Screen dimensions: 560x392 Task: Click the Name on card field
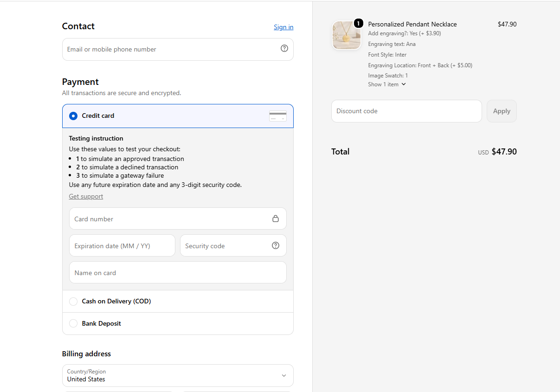click(178, 272)
